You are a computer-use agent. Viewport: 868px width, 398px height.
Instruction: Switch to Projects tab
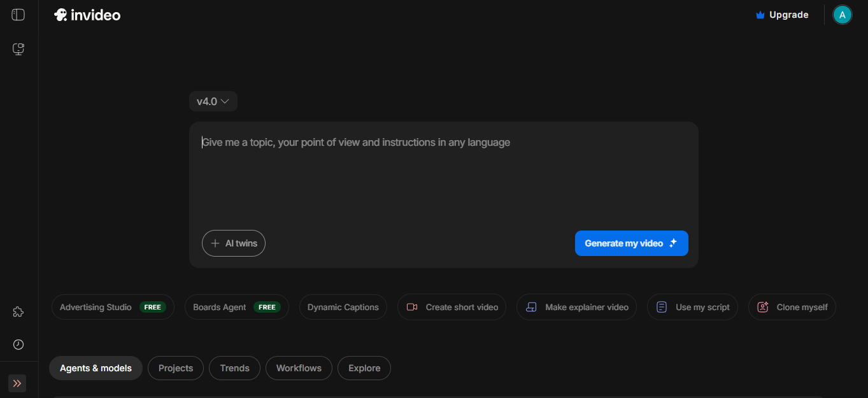click(x=176, y=368)
